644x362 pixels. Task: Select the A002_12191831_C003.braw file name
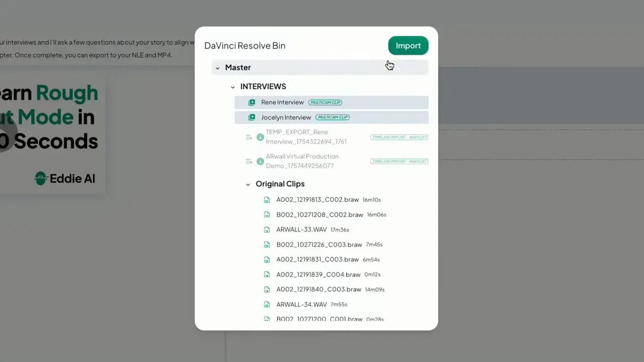pos(317,259)
